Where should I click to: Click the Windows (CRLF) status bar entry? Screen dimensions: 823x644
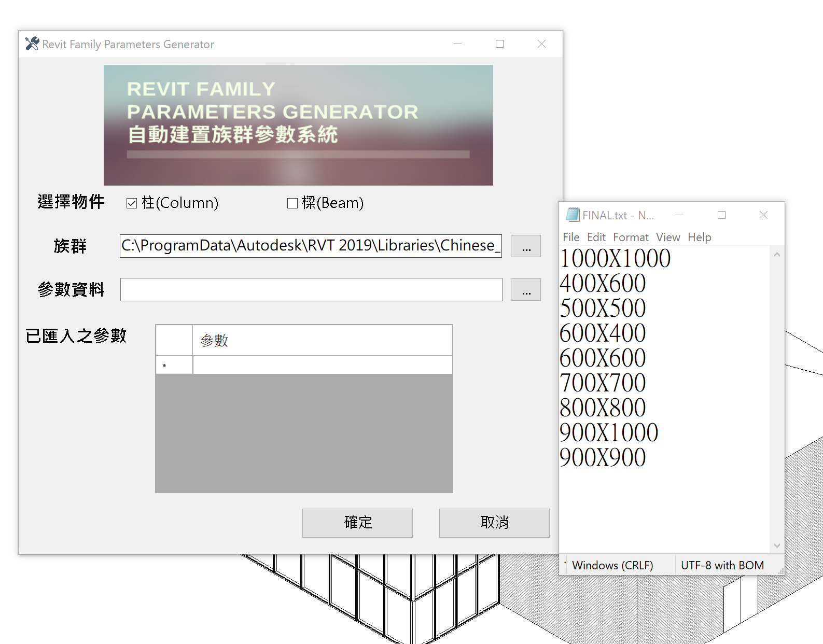(x=612, y=565)
